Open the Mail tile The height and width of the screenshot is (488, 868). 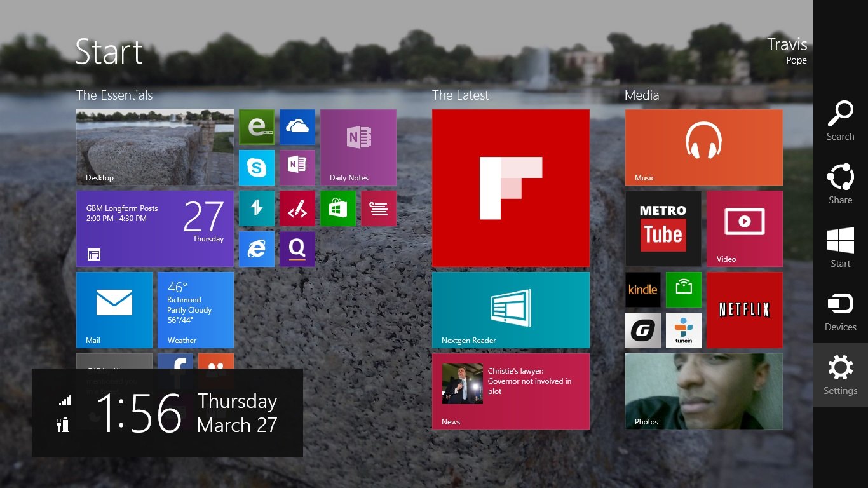point(114,310)
